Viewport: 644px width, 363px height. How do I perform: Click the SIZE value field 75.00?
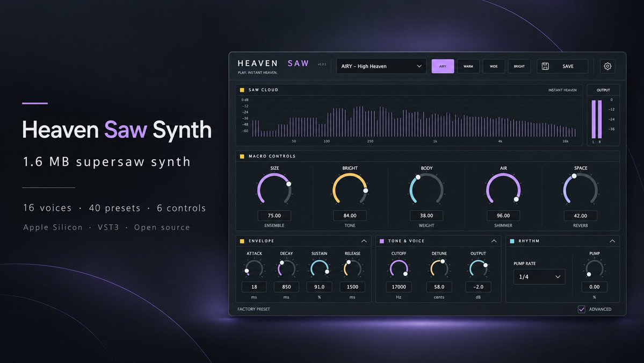[274, 216]
